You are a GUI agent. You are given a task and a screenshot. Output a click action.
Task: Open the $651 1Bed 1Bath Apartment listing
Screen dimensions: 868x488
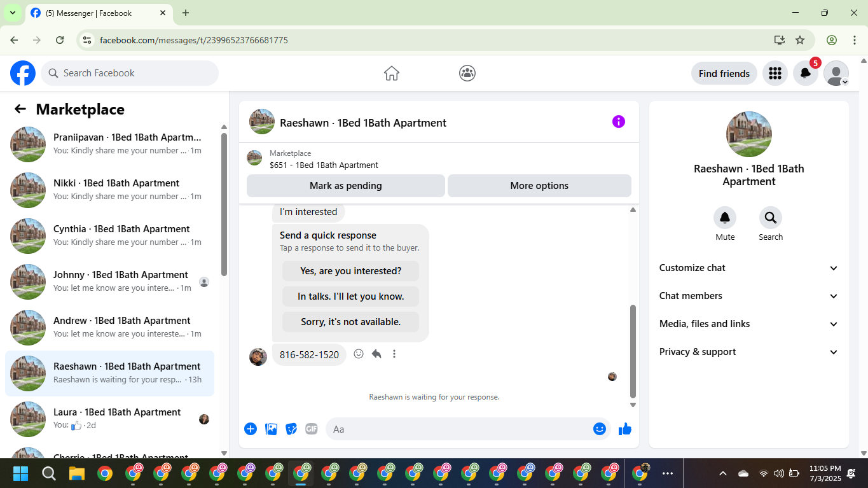(324, 165)
